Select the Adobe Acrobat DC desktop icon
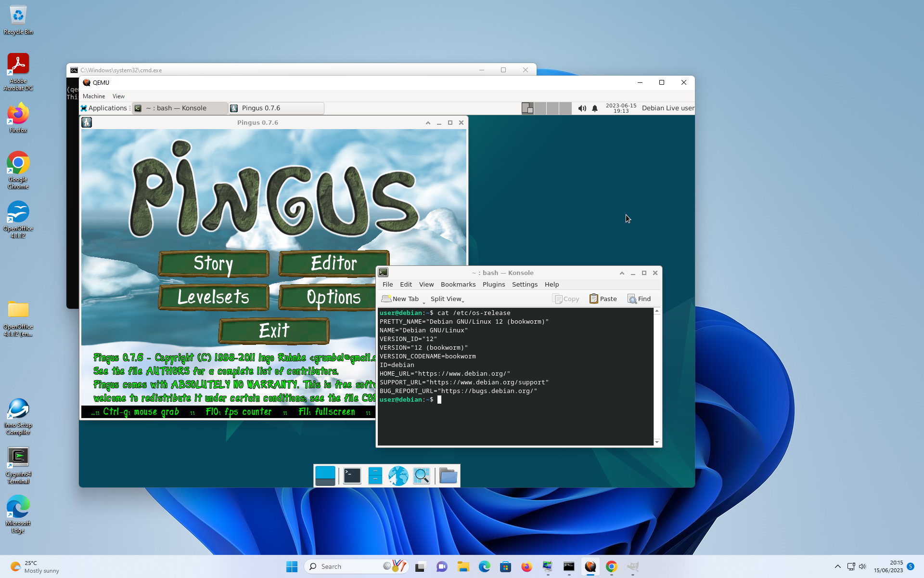Viewport: 924px width, 578px height. coord(18,72)
